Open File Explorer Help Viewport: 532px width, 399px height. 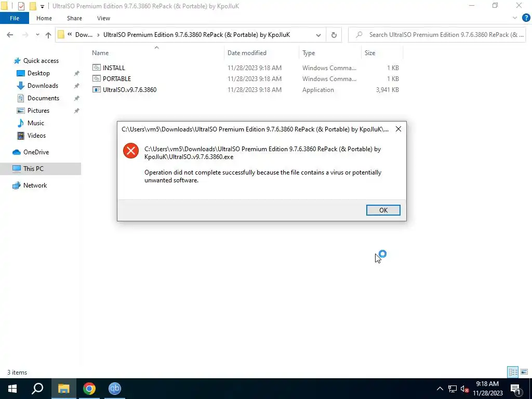pos(526,18)
